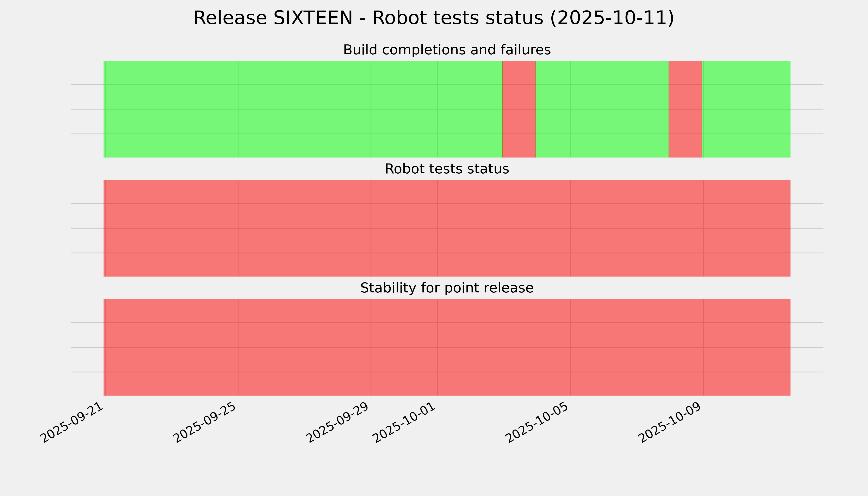Click the green build area between 09-29 and 10-01
Viewport: 868px width, 496px height.
click(404, 109)
